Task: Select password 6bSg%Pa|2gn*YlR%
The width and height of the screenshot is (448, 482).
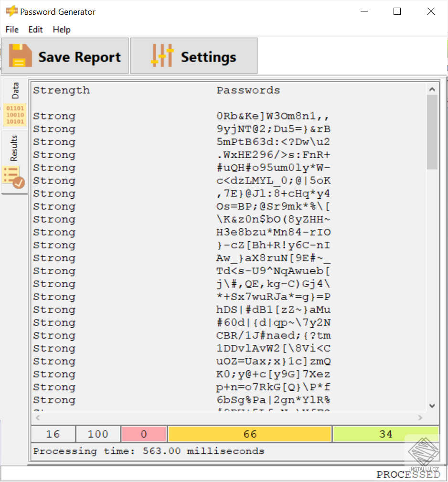Action: click(x=273, y=400)
